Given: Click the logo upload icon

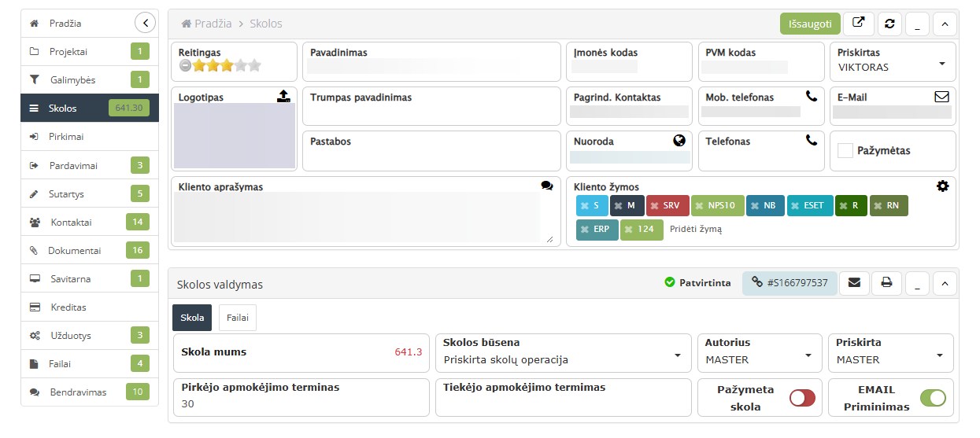Looking at the screenshot, I should pos(284,96).
